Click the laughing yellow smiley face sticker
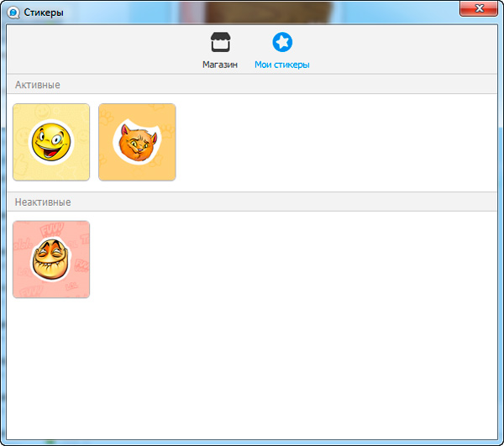This screenshot has width=504, height=446. click(x=50, y=143)
